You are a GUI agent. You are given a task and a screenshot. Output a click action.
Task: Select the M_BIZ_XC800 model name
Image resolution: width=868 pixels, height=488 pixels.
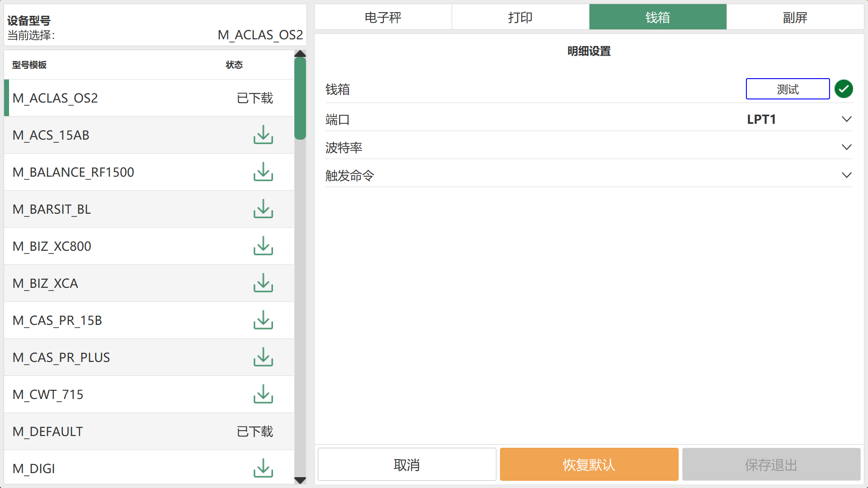[52, 246]
